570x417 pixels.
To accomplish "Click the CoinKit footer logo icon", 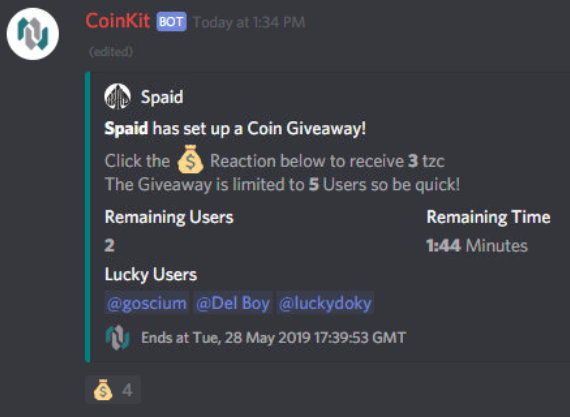I will tap(117, 338).
